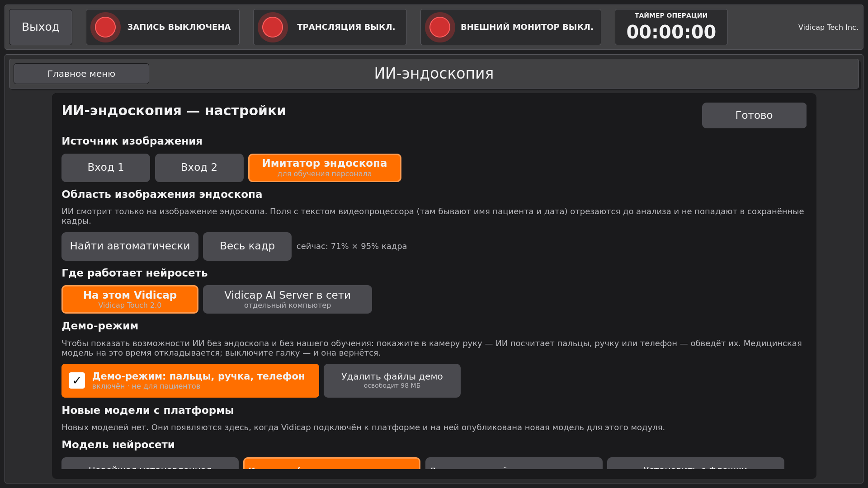Viewport: 868px width, 488px height.
Task: Click 'Модель нейросети' section heading
Action: point(118,445)
